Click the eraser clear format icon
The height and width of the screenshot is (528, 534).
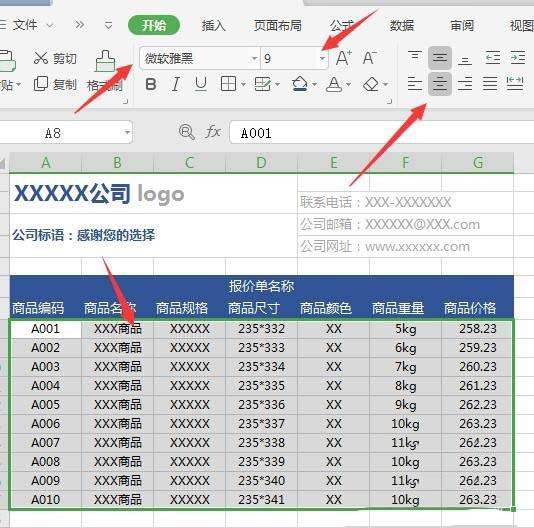(371, 84)
